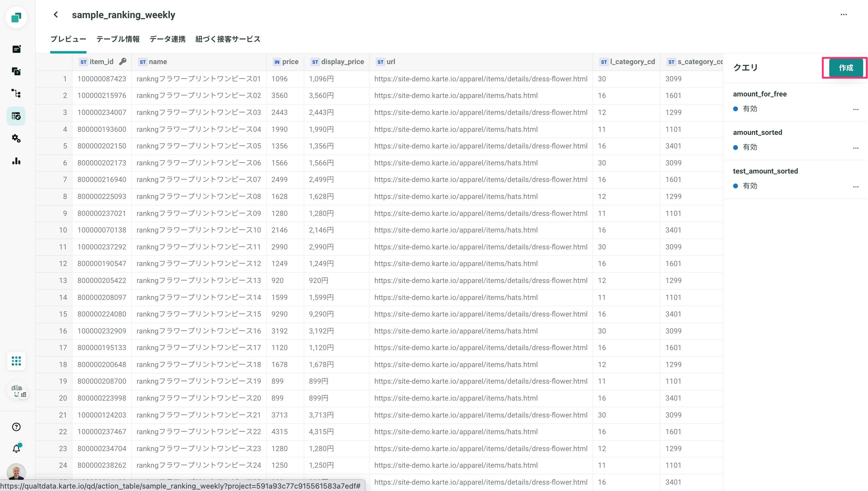868x491 pixels.
Task: Click the 作成 button to create a query
Action: 845,68
